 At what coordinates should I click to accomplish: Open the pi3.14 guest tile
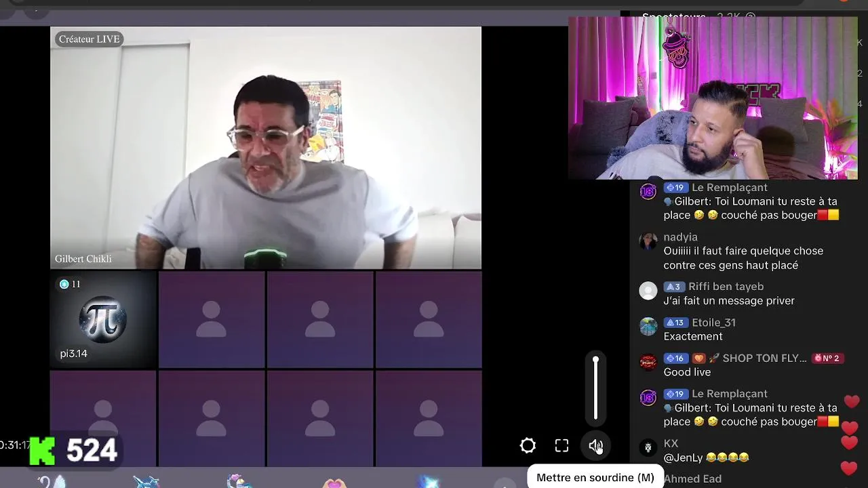pyautogui.click(x=103, y=320)
